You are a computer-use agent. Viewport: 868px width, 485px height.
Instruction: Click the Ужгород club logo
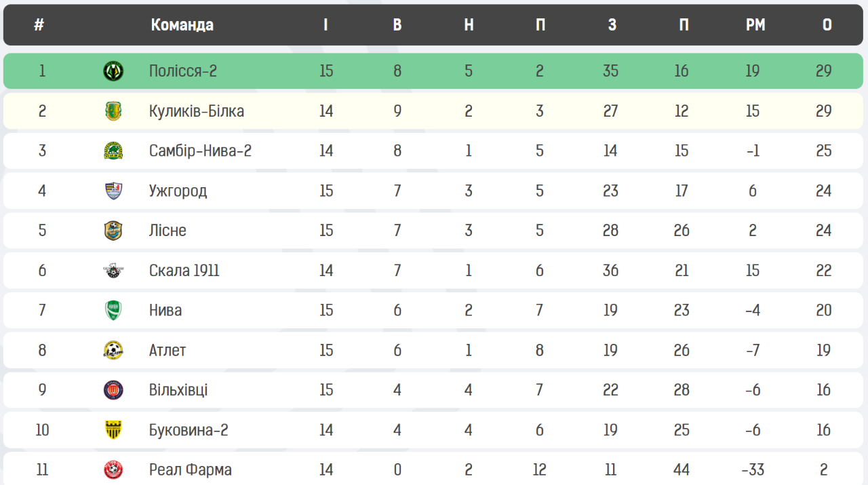tap(113, 191)
